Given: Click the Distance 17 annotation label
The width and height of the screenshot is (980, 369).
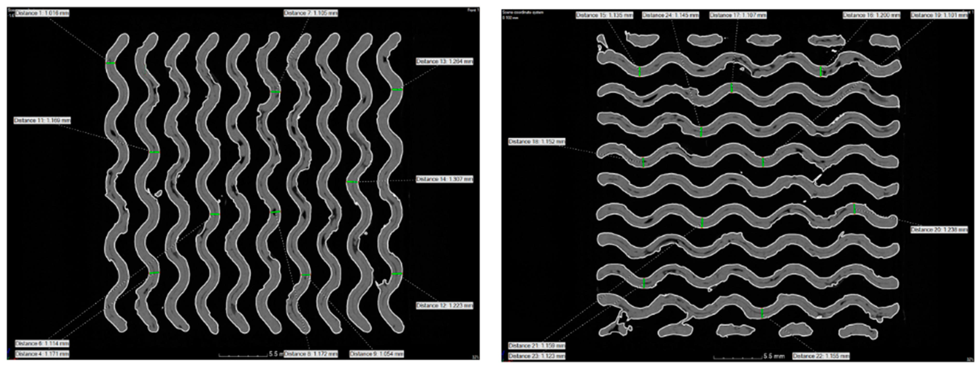Looking at the screenshot, I should tap(738, 15).
